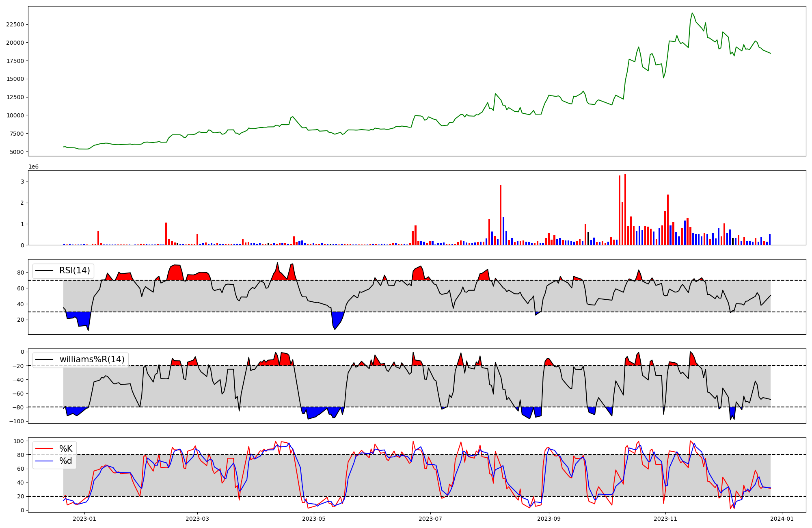Image resolution: width=812 pixels, height=528 pixels.
Task: Click the 2023-01 date axis label
Action: click(84, 519)
